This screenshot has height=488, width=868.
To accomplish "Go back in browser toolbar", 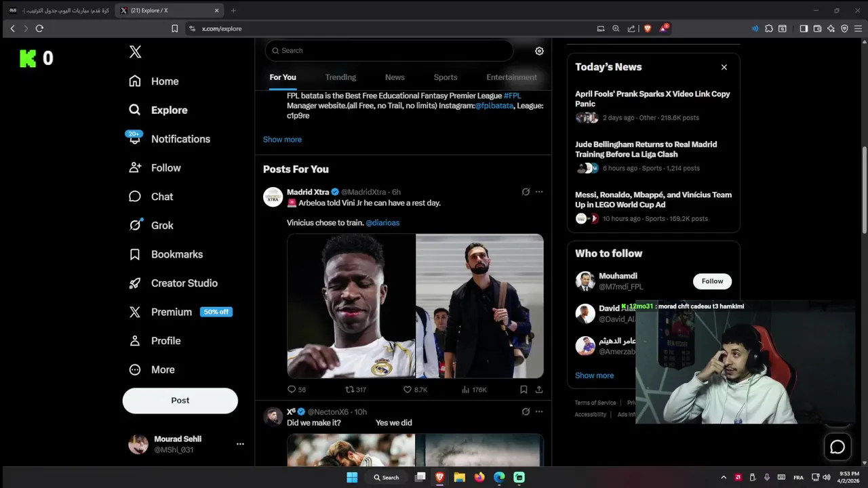I will pos(12,28).
